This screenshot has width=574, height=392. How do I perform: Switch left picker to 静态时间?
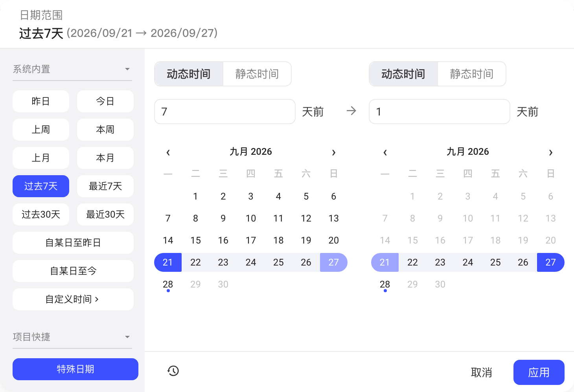click(257, 74)
